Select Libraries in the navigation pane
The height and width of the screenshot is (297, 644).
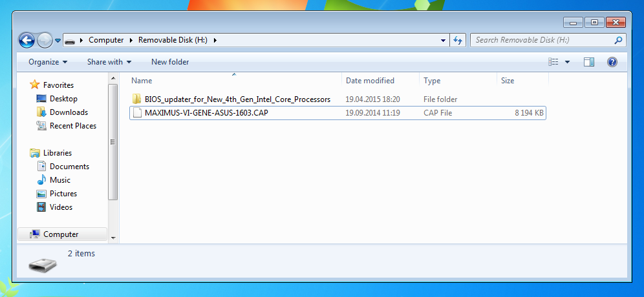pos(58,152)
